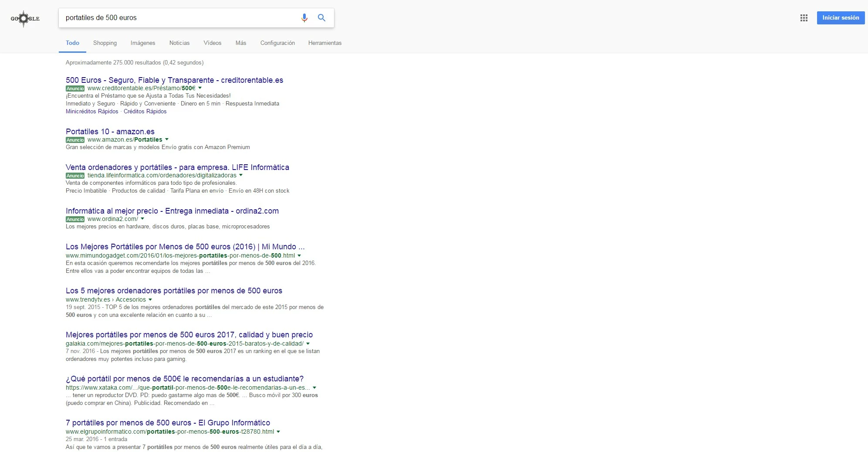Open the Xataka estudiante portátil result
The width and height of the screenshot is (868, 452).
(185, 379)
